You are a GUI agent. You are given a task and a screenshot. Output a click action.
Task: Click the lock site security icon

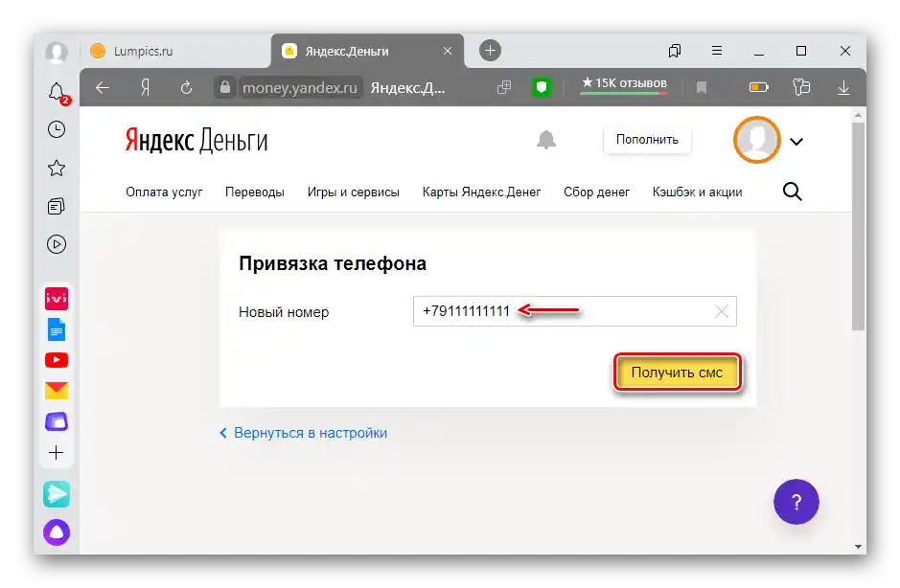tap(225, 88)
